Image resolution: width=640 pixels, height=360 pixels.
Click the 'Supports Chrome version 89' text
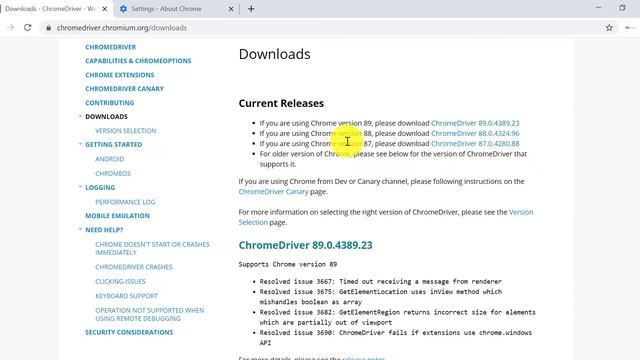pyautogui.click(x=288, y=264)
